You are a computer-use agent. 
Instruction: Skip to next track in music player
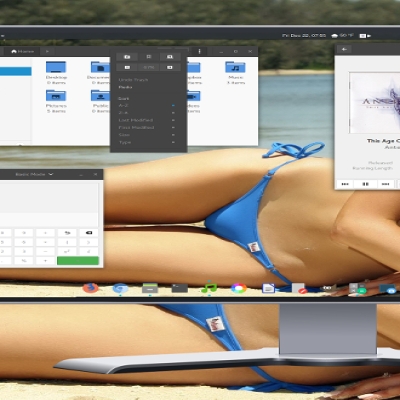point(386,184)
